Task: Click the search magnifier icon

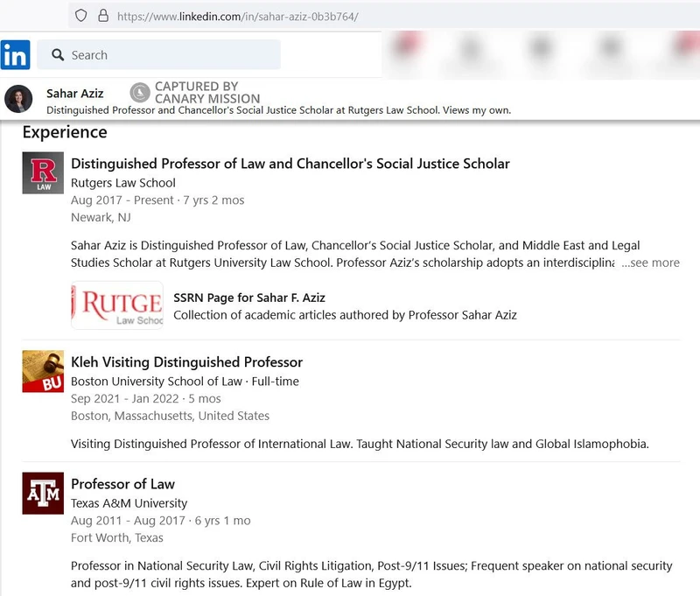Action: 58,55
